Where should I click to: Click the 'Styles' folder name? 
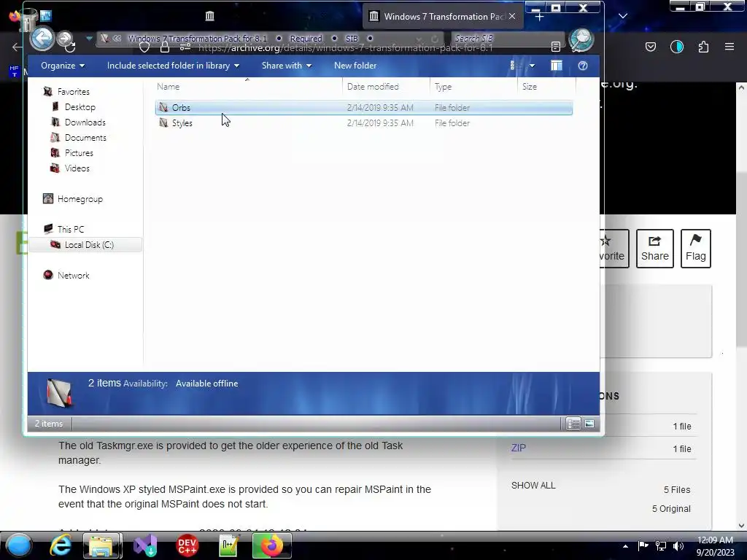[182, 122]
